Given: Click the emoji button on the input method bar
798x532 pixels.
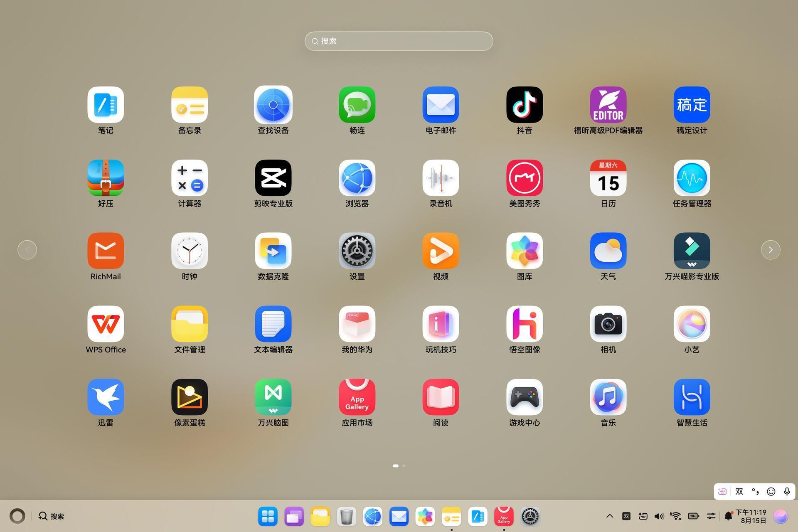Looking at the screenshot, I should [771, 492].
